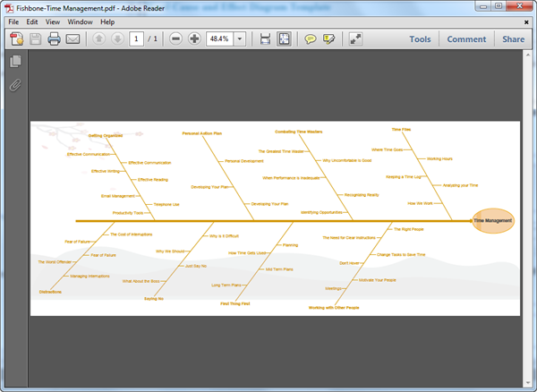Zoom out with minus button
The height and width of the screenshot is (392, 537).
[x=175, y=38]
